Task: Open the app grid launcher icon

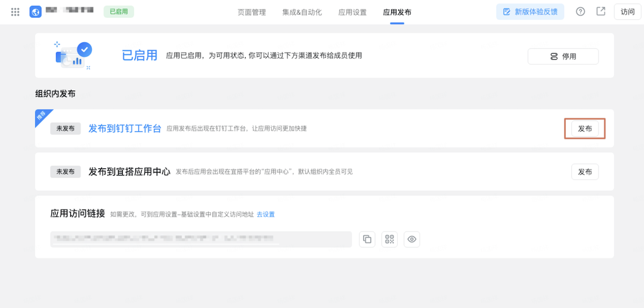Action: (16, 12)
